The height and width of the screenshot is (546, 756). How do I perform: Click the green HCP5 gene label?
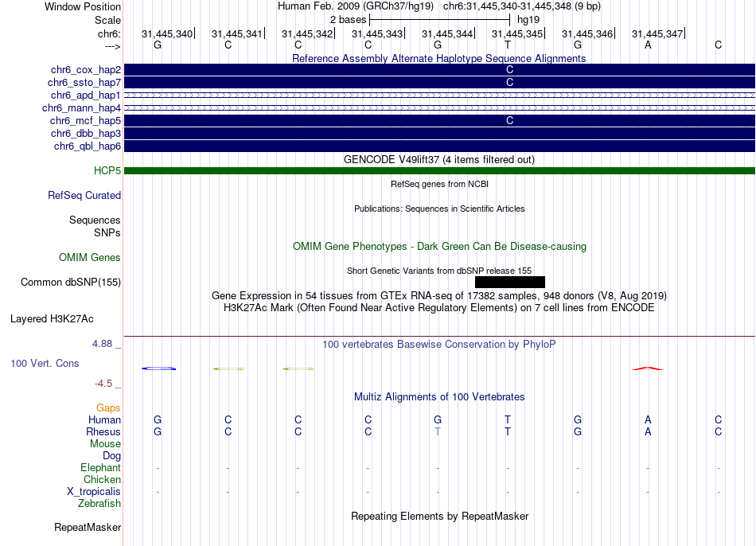coord(107,171)
